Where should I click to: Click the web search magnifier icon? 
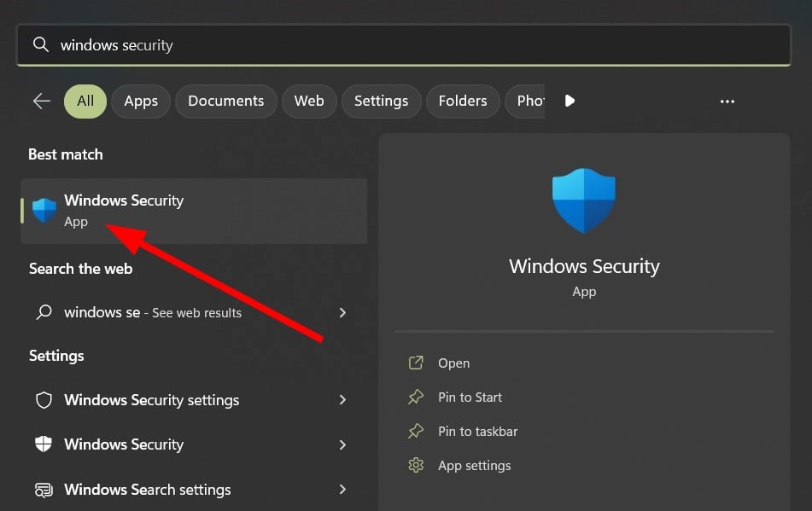pos(44,312)
